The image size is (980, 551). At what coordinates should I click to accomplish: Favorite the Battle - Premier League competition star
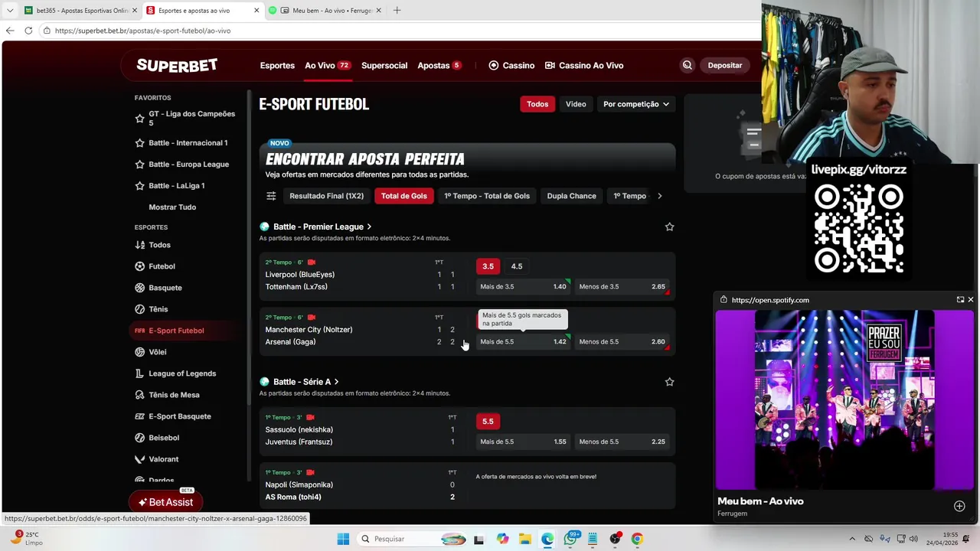pyautogui.click(x=669, y=227)
